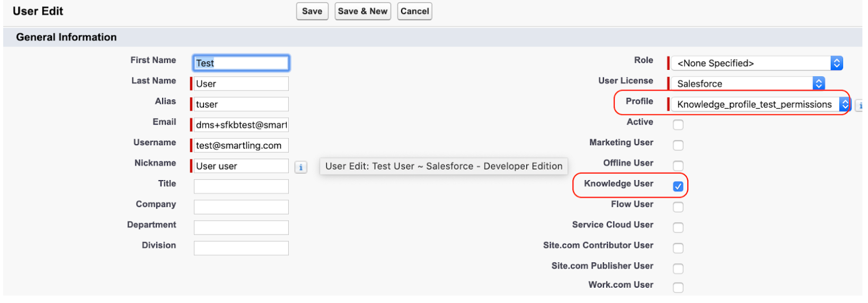
Task: Check Site.com Contributor User box
Action: 678,248
